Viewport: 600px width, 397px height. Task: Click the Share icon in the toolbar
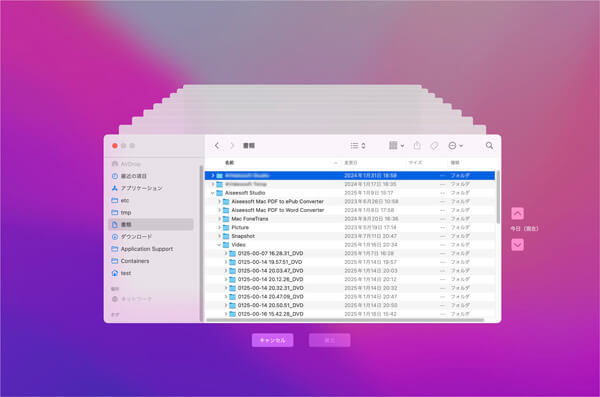pyautogui.click(x=417, y=145)
